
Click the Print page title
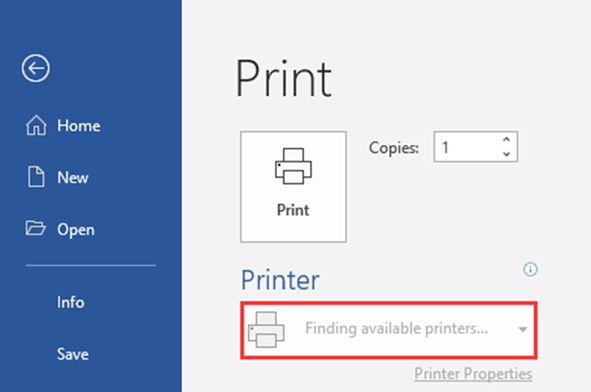(x=283, y=78)
